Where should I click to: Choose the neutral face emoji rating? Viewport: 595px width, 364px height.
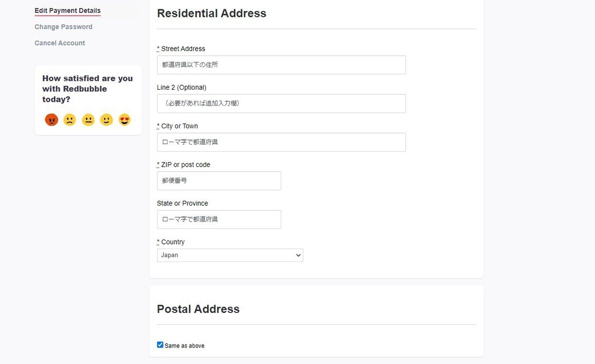88,120
